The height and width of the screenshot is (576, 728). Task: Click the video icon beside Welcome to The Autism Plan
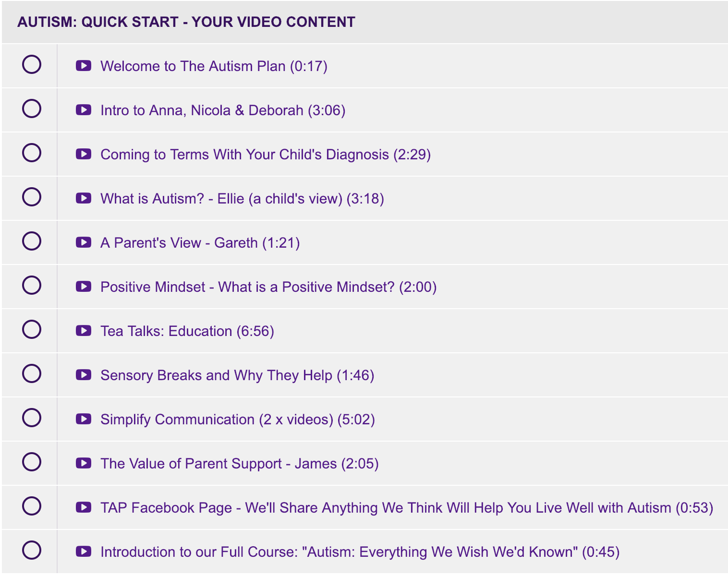(84, 66)
